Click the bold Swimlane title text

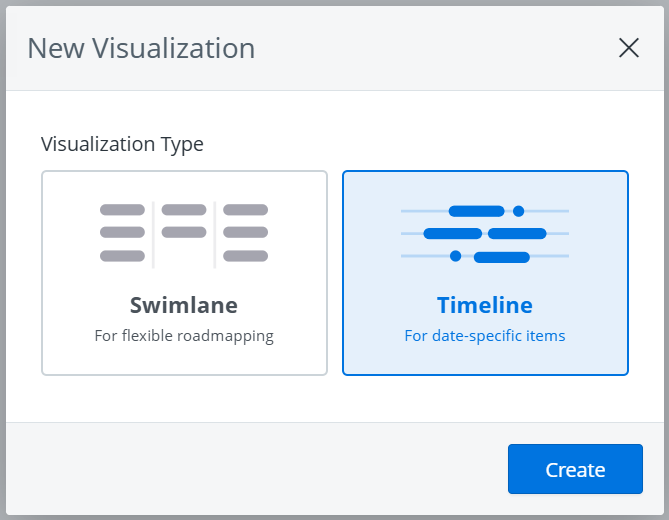pyautogui.click(x=184, y=305)
